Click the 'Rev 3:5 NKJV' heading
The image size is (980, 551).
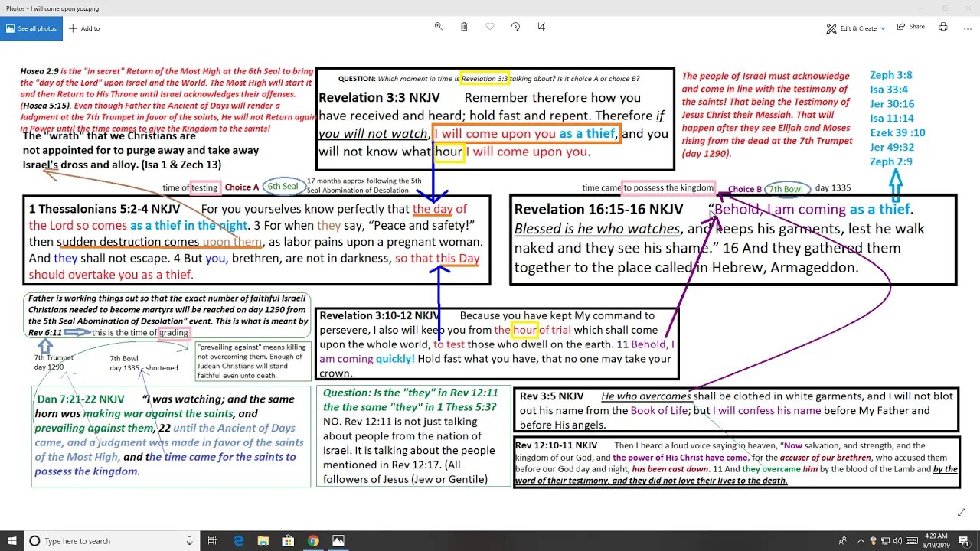(x=551, y=396)
